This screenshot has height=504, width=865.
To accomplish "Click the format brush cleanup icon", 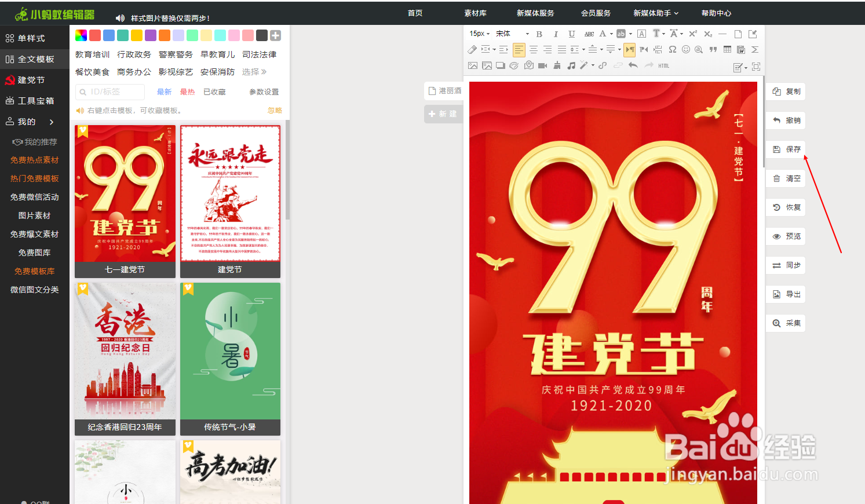I will coord(557,66).
